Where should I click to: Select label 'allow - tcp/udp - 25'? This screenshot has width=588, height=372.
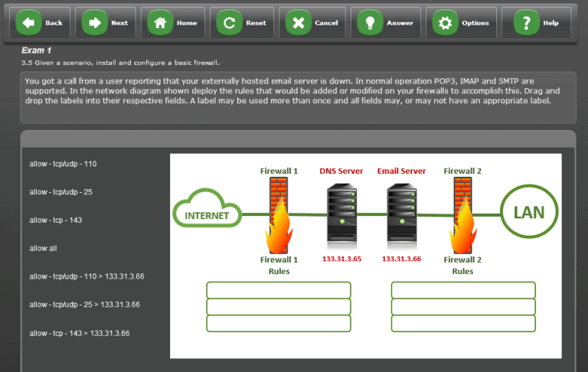(x=60, y=192)
